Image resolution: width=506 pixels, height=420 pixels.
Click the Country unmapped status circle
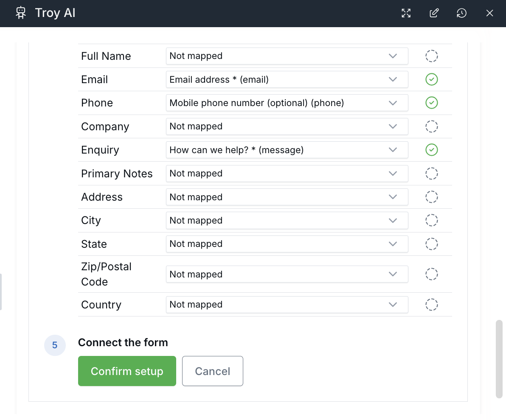(431, 305)
